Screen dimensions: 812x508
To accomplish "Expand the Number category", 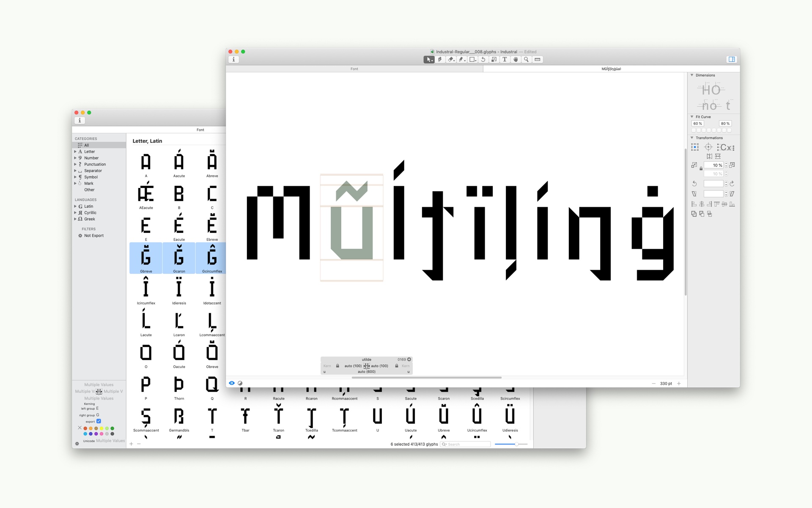I will click(x=75, y=158).
